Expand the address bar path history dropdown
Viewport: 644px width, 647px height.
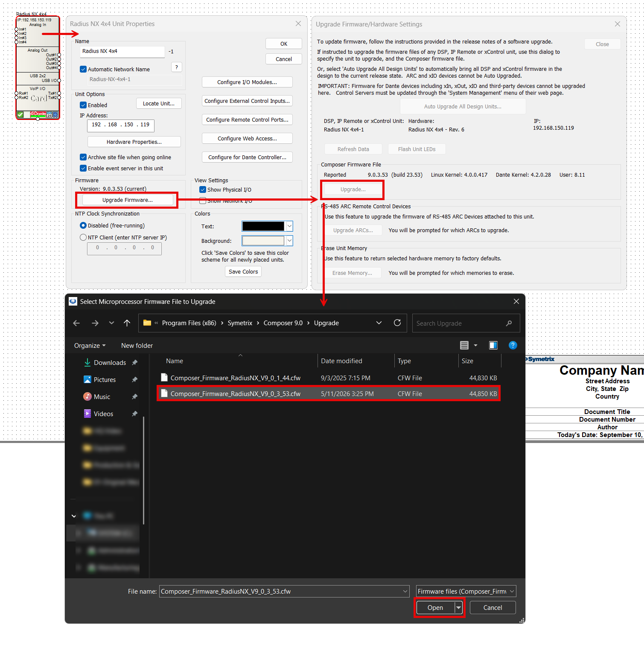coord(379,323)
